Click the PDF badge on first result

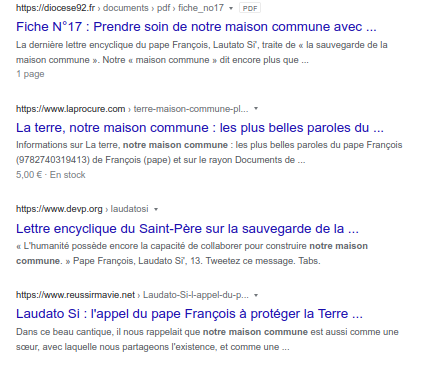[x=250, y=8]
